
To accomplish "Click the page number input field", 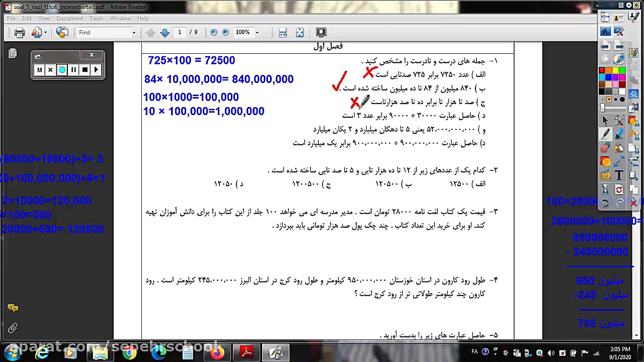I will pos(180,32).
